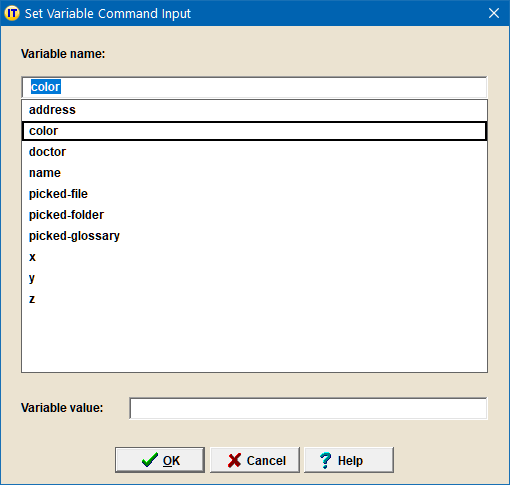Select variable 'x' in the list

(x=254, y=257)
